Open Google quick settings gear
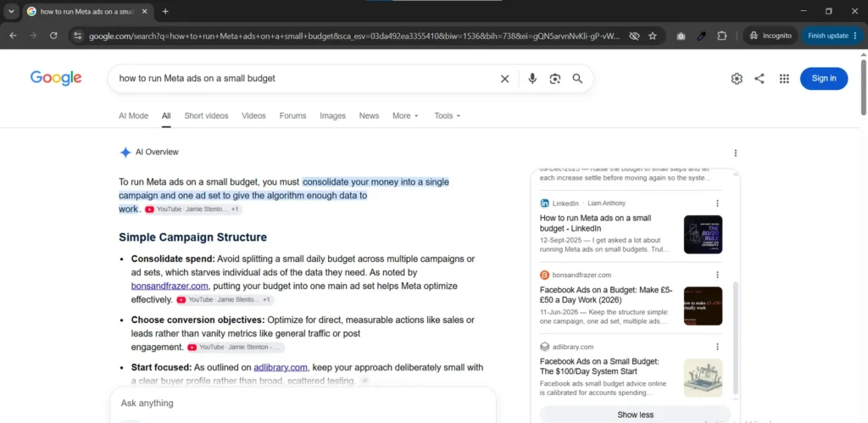The width and height of the screenshot is (868, 423). click(x=737, y=79)
